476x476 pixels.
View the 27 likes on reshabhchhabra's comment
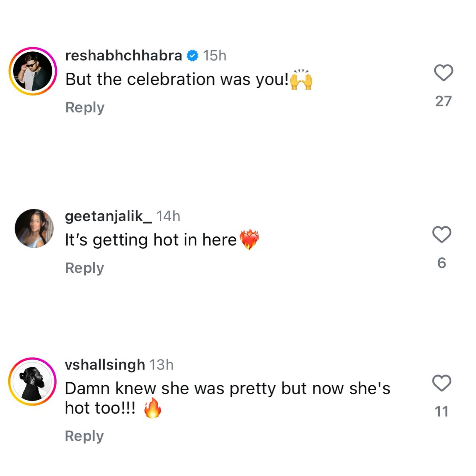(x=443, y=101)
